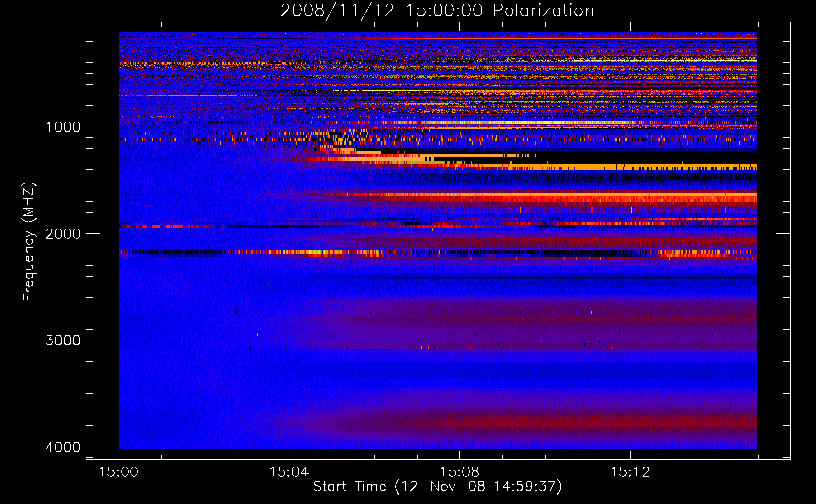Image resolution: width=816 pixels, height=504 pixels.
Task: Select the 1000 frequency tick label
Action: 63,127
